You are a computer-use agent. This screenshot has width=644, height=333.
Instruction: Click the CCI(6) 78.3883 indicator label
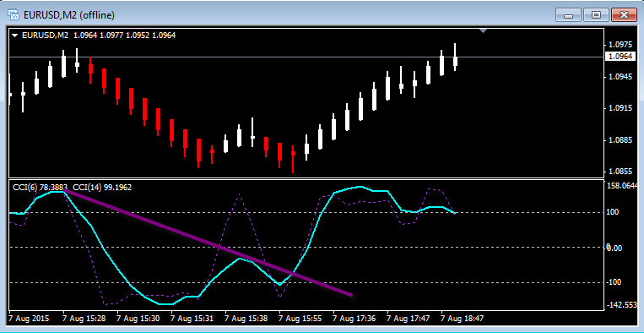pos(40,188)
